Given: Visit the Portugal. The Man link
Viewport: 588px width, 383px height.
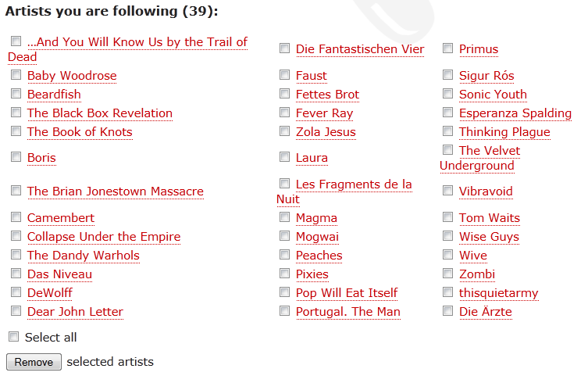Looking at the screenshot, I should tap(347, 312).
